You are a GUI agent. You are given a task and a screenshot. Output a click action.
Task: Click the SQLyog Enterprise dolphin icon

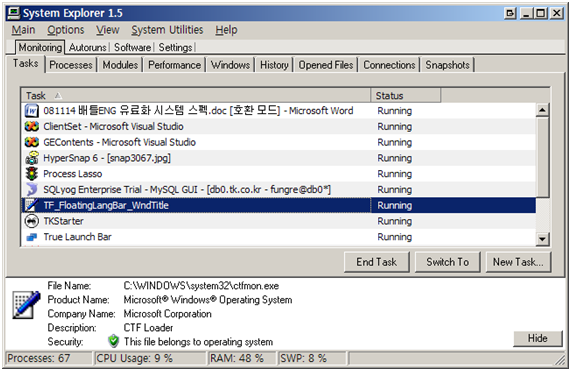32,189
